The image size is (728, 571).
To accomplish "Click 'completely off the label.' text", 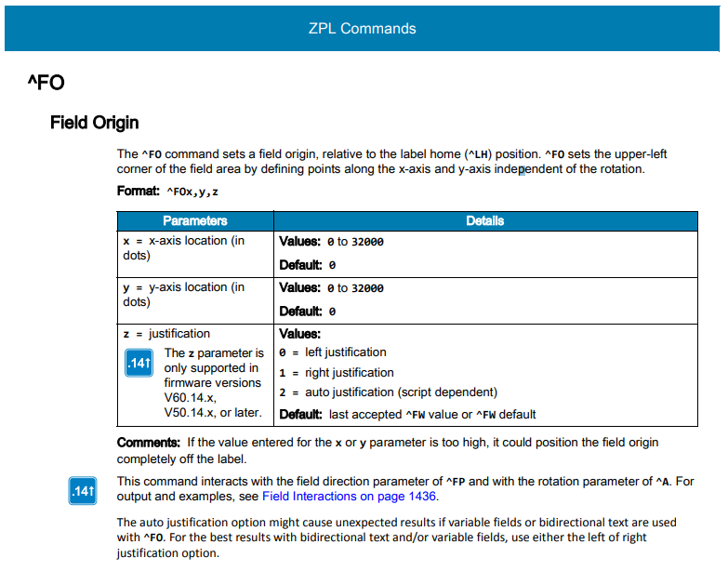I will point(181,459).
